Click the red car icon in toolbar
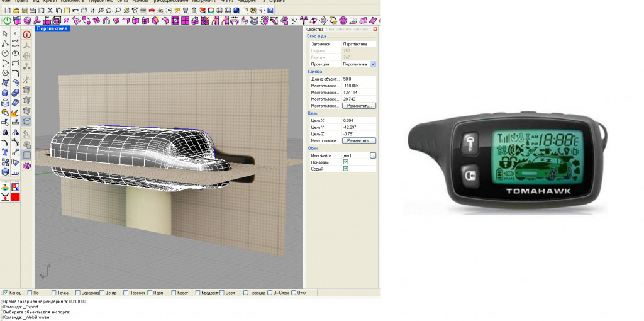The image size is (644, 321). pos(152,10)
